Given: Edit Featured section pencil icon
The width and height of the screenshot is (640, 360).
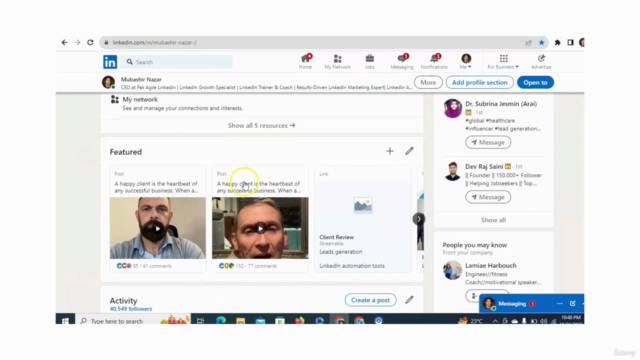Looking at the screenshot, I should [409, 151].
